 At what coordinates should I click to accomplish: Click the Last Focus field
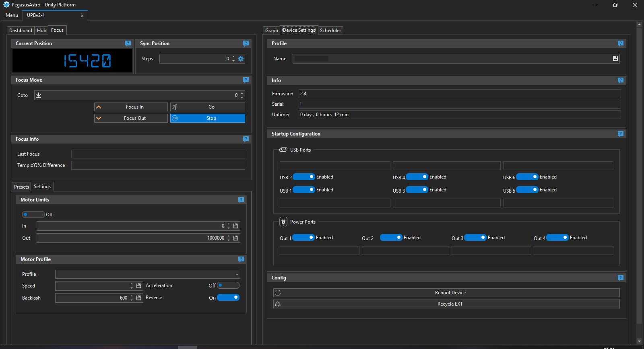coord(158,154)
